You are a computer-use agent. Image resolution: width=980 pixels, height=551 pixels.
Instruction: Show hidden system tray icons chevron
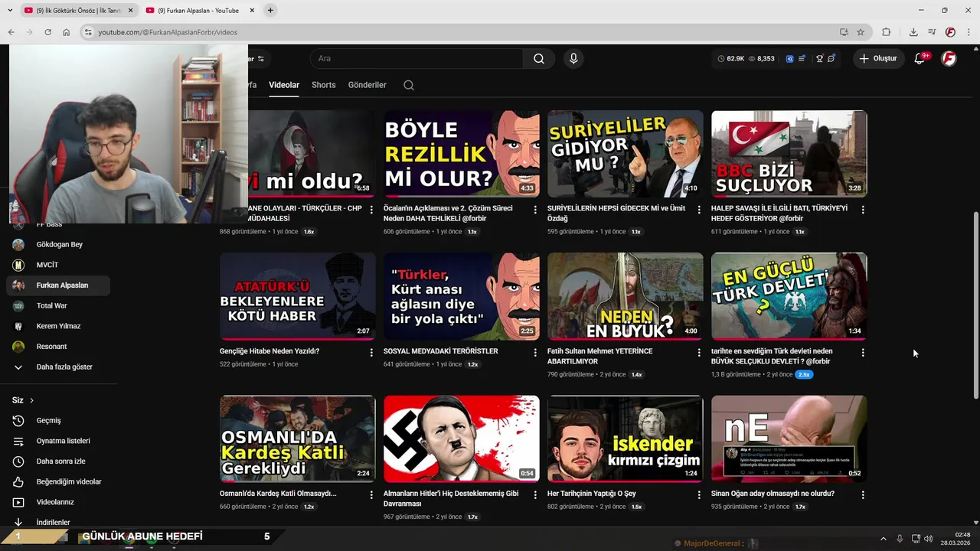tap(883, 540)
